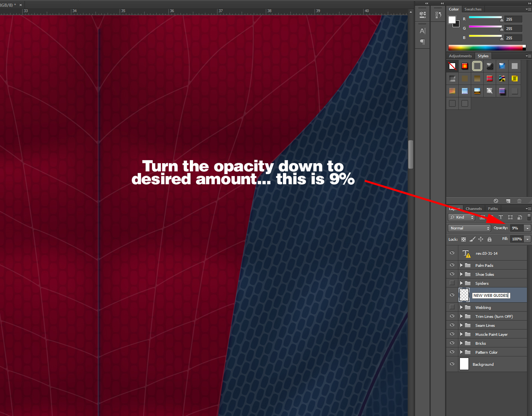The width and height of the screenshot is (532, 416).
Task: Close the document tab
Action: [x=21, y=5]
